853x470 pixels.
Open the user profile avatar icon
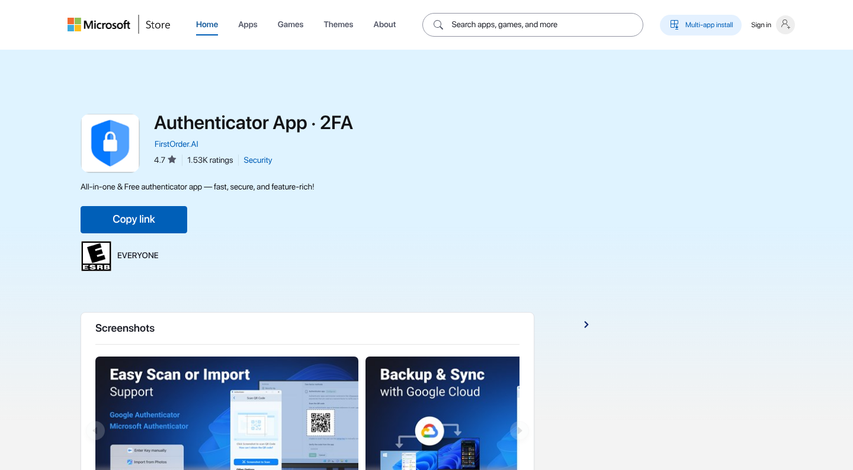[x=785, y=24]
